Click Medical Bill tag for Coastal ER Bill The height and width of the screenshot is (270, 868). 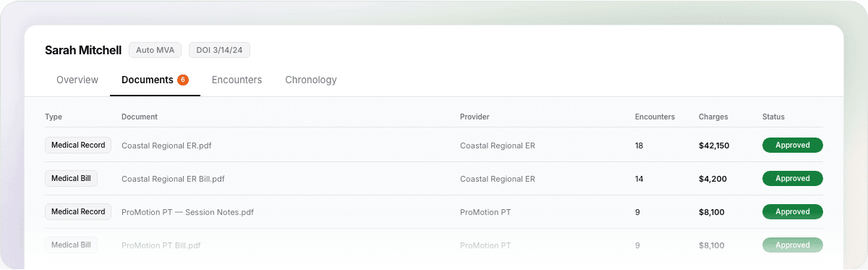(71, 178)
